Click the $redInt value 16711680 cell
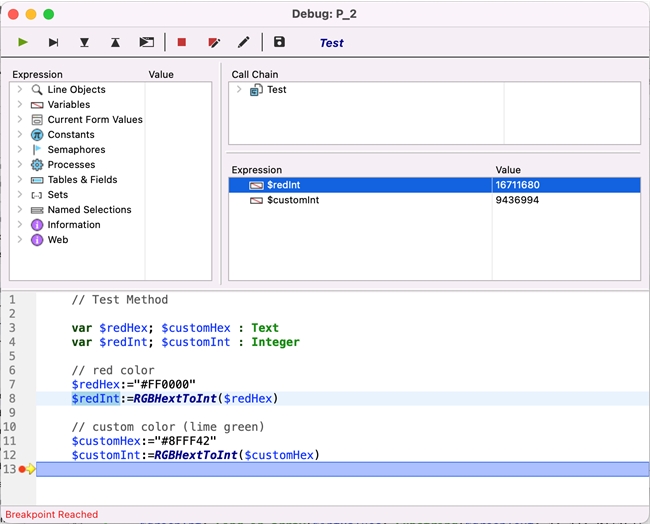 518,185
